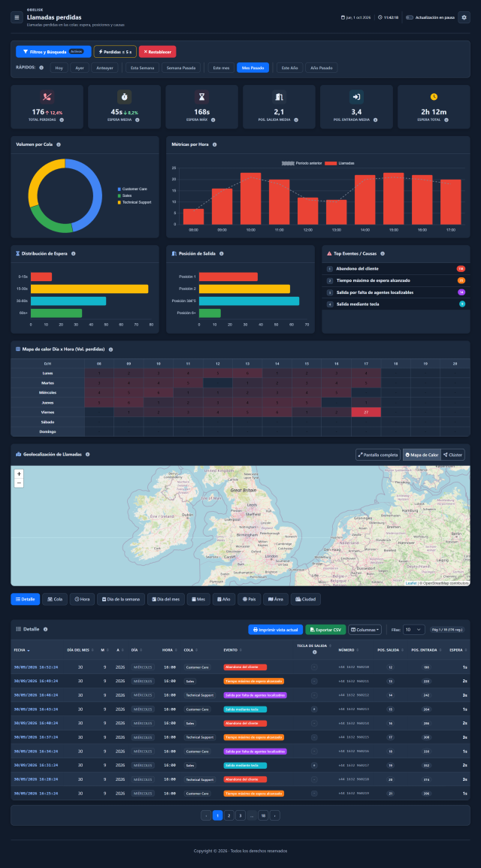The height and width of the screenshot is (868, 481).
Task: Toggle the Perdidas ≤ 5 s filter
Action: click(x=114, y=52)
